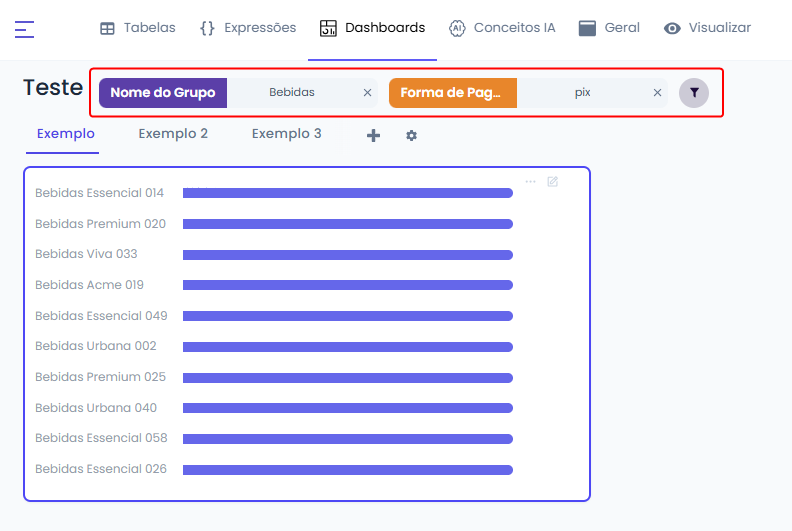Click the bar for Bebidas Essencial 014
This screenshot has width=792, height=531.
click(x=348, y=193)
